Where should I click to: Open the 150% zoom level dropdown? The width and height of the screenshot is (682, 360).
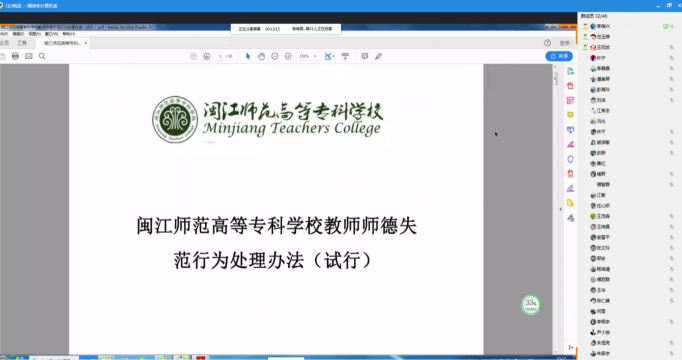coord(308,56)
